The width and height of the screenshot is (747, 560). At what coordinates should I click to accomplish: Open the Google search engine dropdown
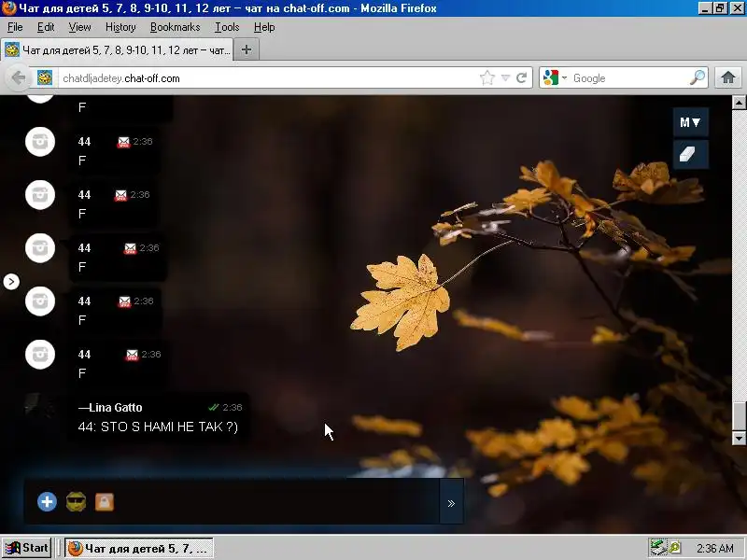click(555, 77)
